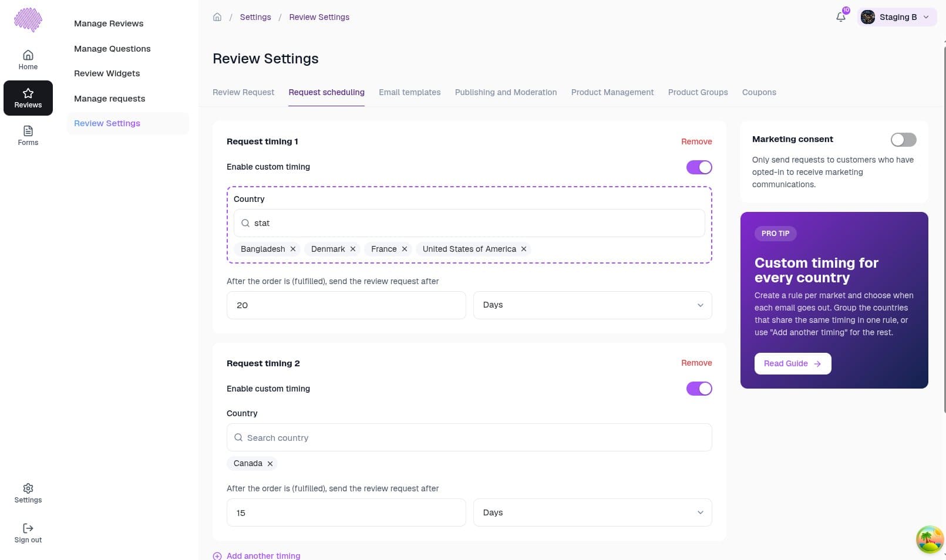The image size is (946, 560).
Task: Click Remove for Request timing 2
Action: click(x=696, y=363)
